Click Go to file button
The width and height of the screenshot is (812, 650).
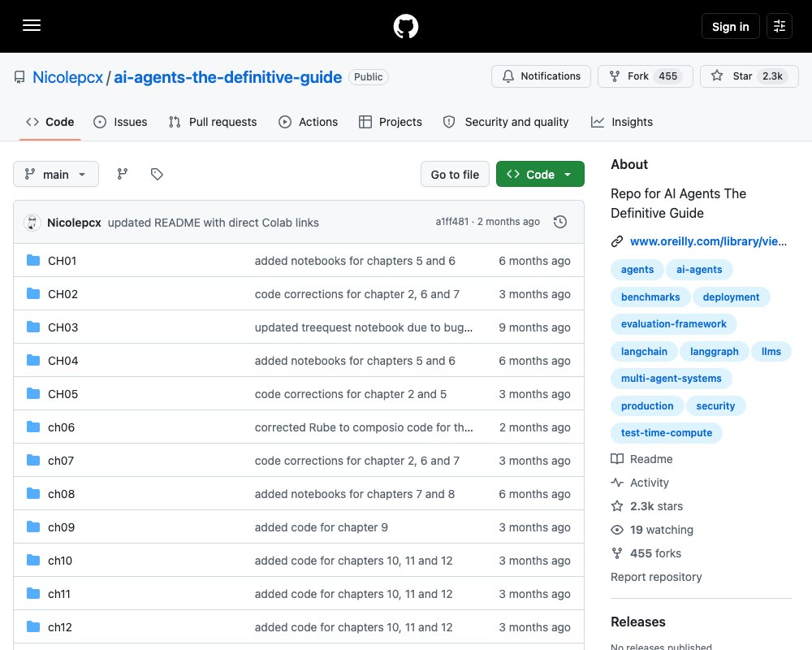(455, 174)
